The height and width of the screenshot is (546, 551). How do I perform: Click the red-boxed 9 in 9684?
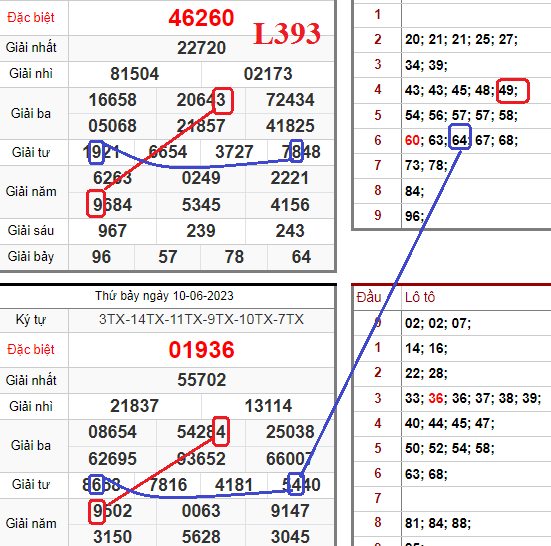click(x=96, y=203)
